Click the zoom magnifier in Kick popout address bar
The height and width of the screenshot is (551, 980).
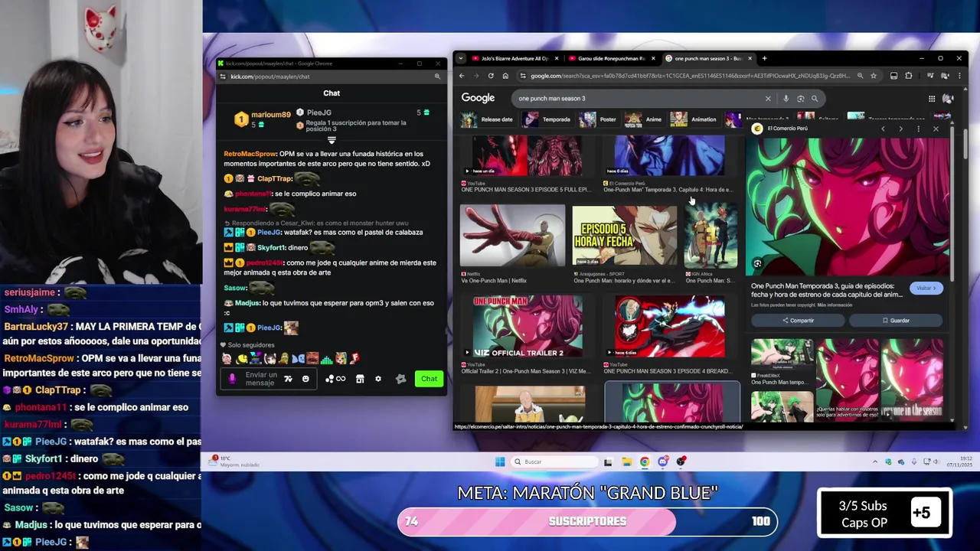click(437, 77)
